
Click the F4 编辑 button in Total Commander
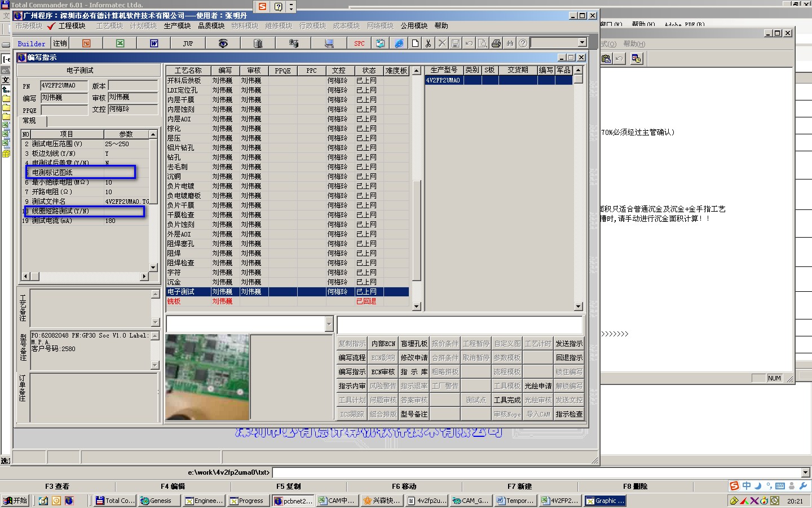click(173, 486)
